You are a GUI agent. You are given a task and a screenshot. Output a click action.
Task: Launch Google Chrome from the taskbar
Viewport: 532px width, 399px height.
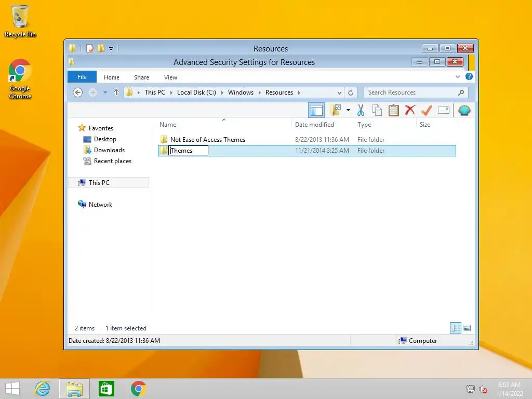pyautogui.click(x=138, y=389)
